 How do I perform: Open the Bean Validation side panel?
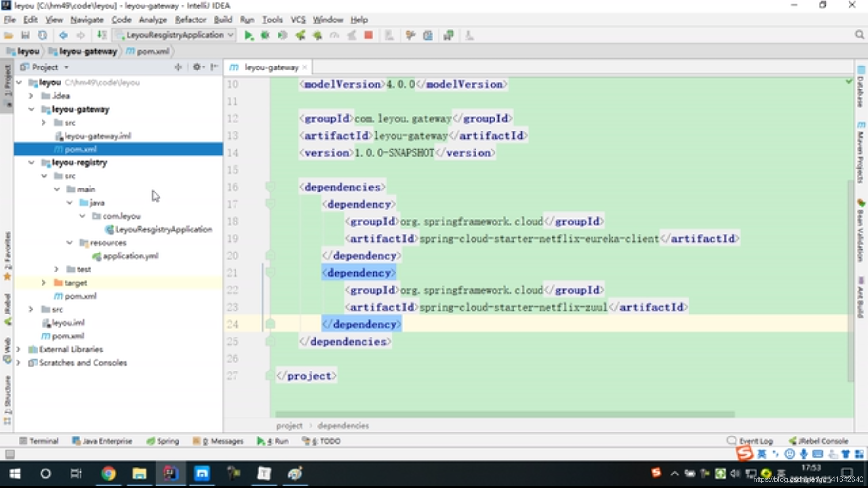click(860, 231)
